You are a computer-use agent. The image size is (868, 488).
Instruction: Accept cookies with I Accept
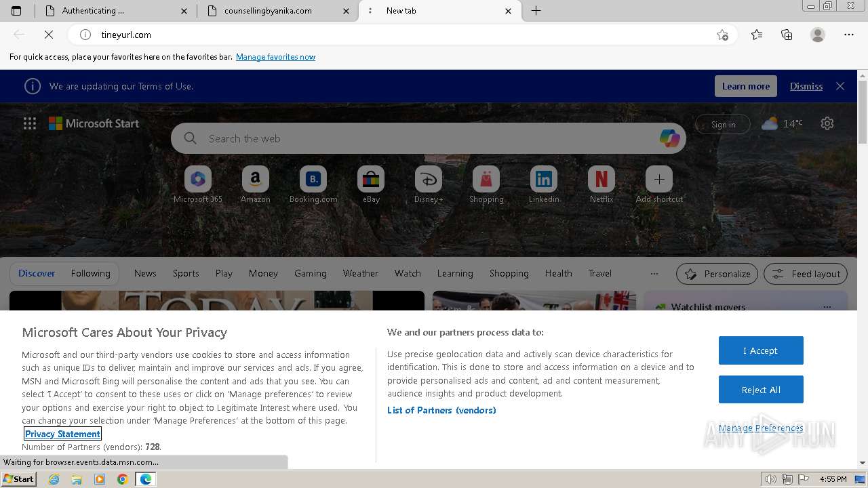pos(761,350)
